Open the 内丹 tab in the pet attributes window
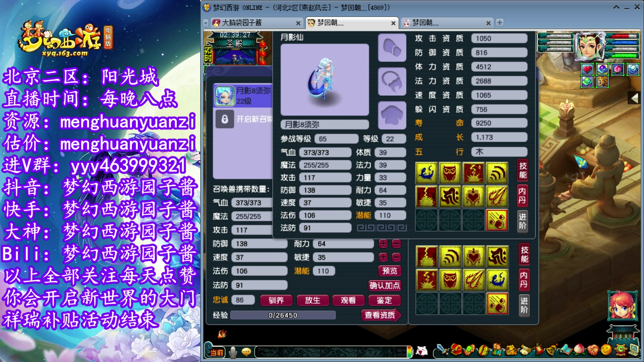This screenshot has width=644, height=362. coord(524,280)
